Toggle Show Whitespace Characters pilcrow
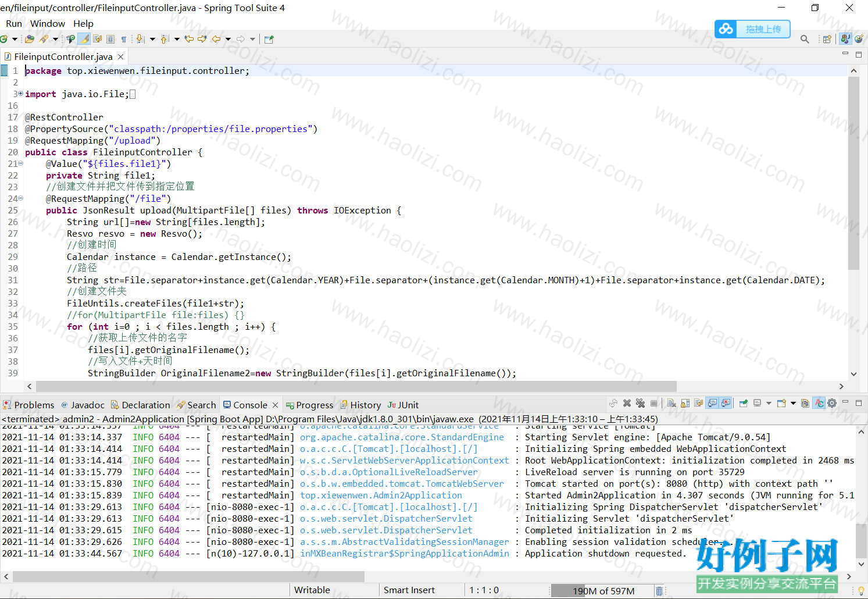Image resolution: width=868 pixels, height=599 pixels. 124,39
